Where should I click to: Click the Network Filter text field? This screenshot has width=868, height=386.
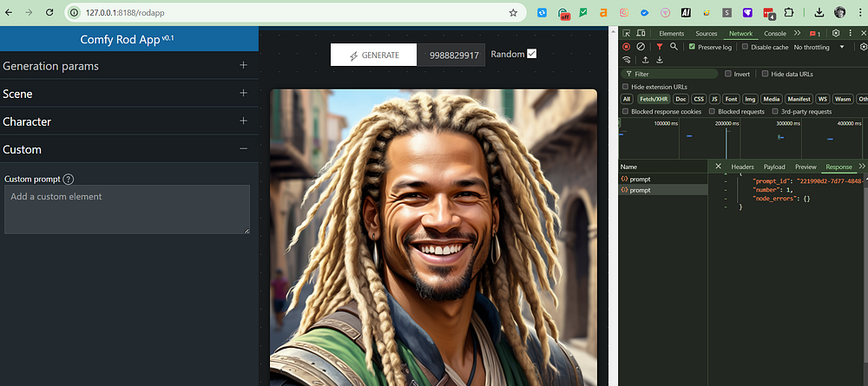click(669, 74)
